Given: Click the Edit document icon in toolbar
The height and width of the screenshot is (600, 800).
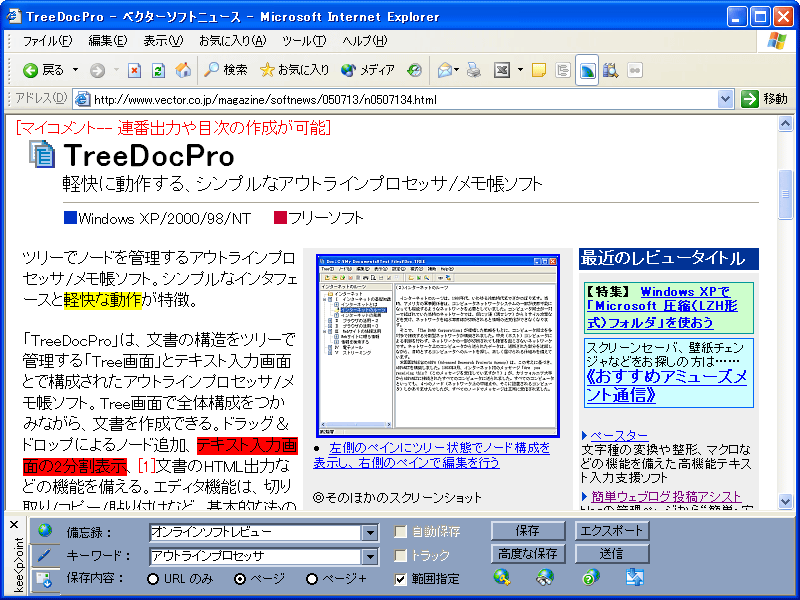Looking at the screenshot, I should point(502,70).
